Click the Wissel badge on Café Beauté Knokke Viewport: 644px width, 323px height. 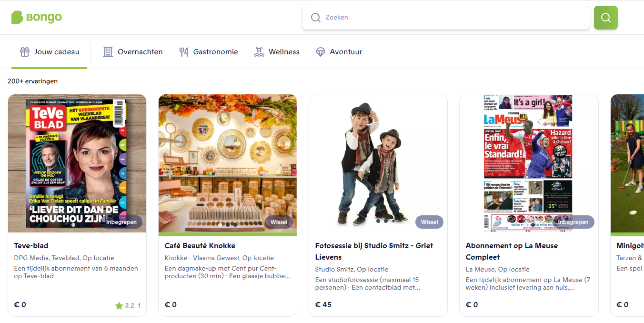click(279, 222)
